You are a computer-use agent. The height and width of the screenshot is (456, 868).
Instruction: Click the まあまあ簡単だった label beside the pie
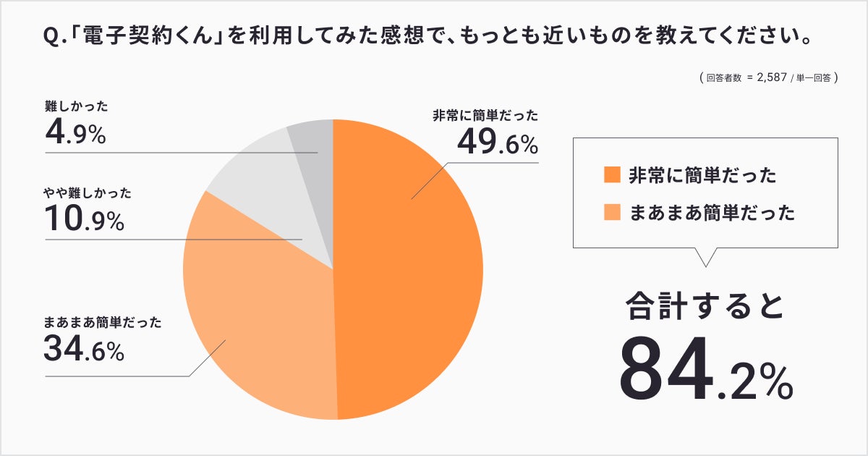(x=103, y=322)
